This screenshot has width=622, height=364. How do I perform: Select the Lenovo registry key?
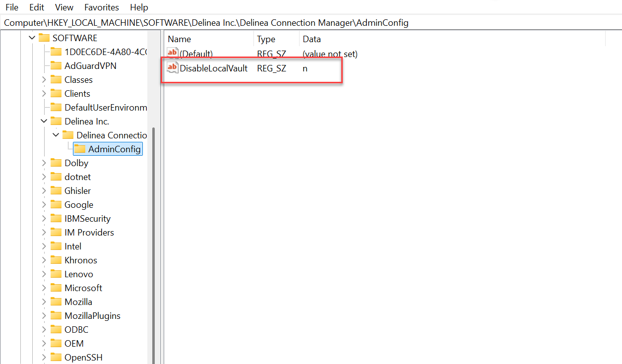(x=78, y=274)
